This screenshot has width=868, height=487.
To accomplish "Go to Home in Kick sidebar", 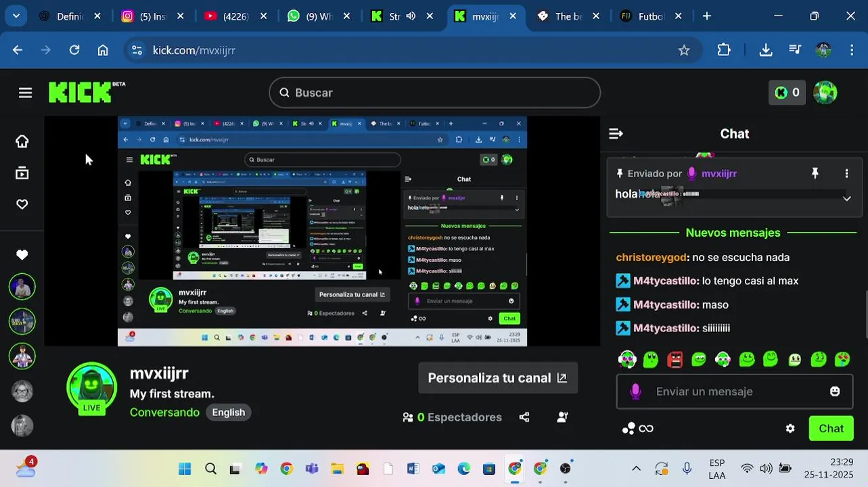I will (22, 141).
